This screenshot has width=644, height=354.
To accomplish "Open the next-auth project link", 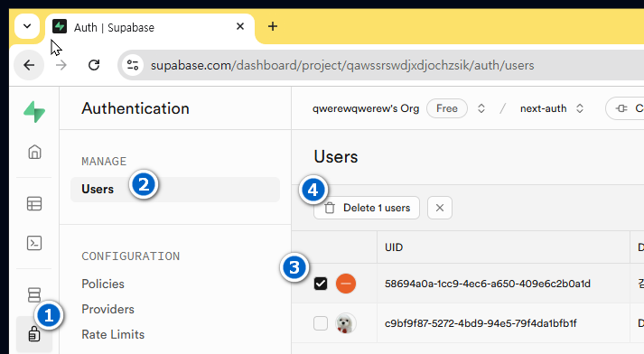I will pyautogui.click(x=543, y=108).
